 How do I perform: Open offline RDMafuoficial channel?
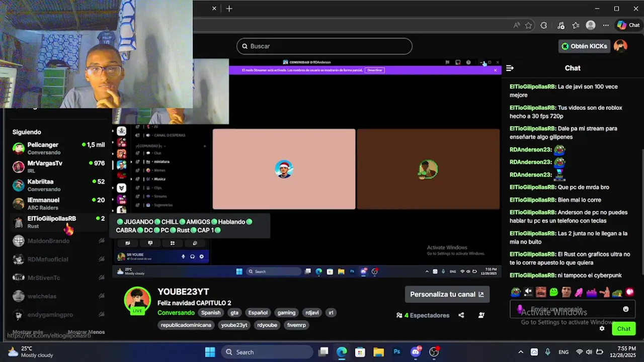59,259
